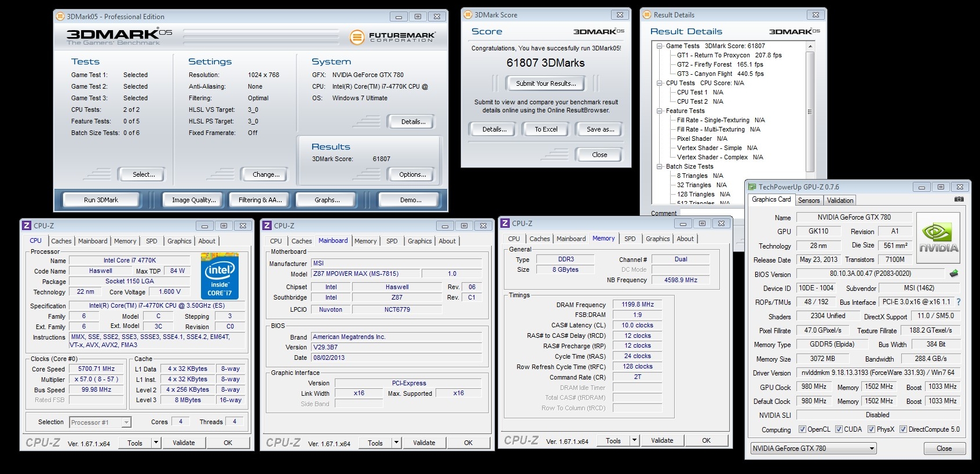Viewport: 980px width, 474px height.
Task: Select the GT3 - Canyon Flight row
Action: [x=720, y=74]
